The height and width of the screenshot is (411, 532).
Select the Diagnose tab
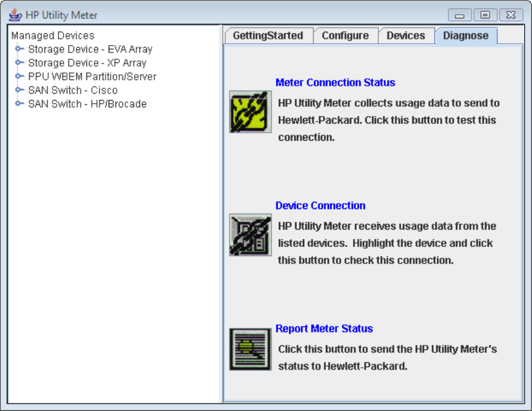(x=466, y=36)
